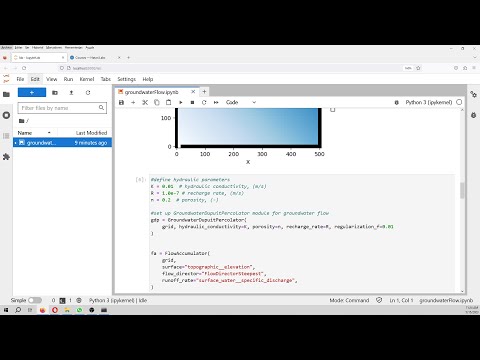480x360 pixels.
Task: Click the Python 3 (ipykernel) kernel name
Action: (x=429, y=102)
